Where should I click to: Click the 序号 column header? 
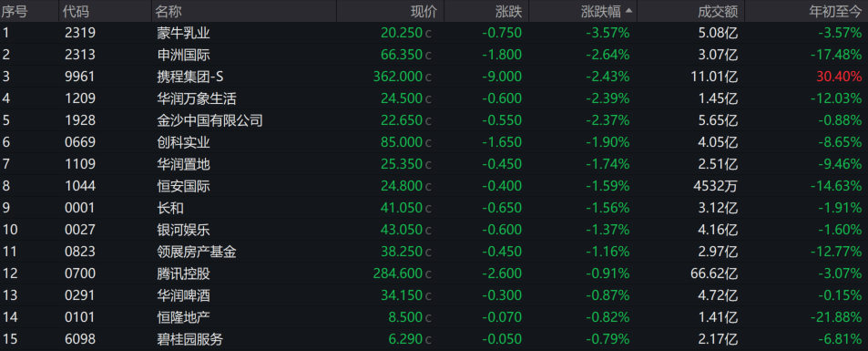[x=15, y=11]
